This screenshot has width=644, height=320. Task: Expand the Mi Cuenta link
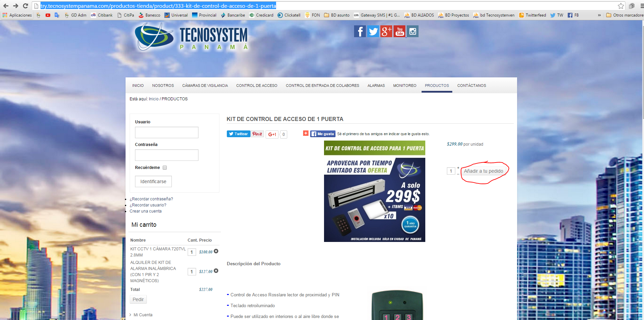click(x=143, y=315)
